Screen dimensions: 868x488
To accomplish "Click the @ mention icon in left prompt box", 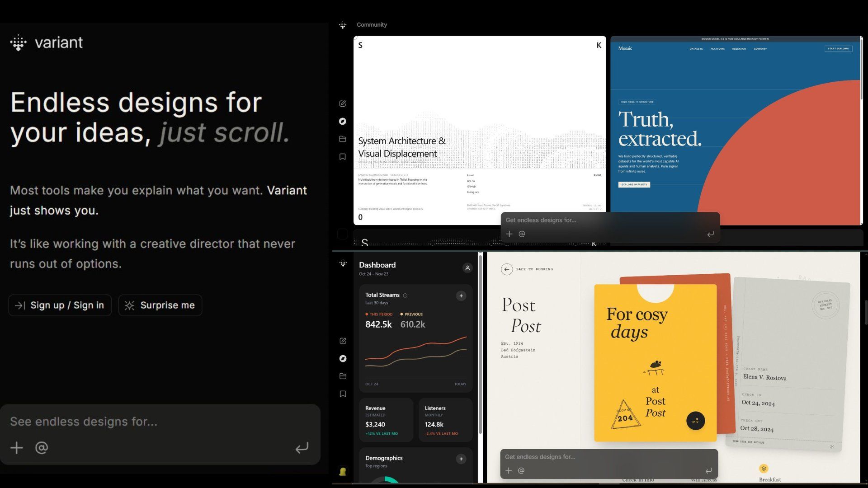I will coord(42,448).
